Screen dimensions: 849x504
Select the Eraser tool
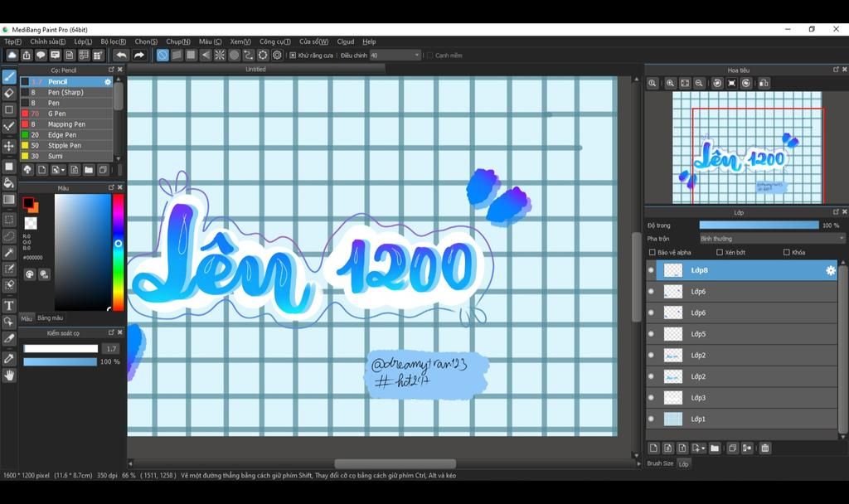pyautogui.click(x=8, y=93)
